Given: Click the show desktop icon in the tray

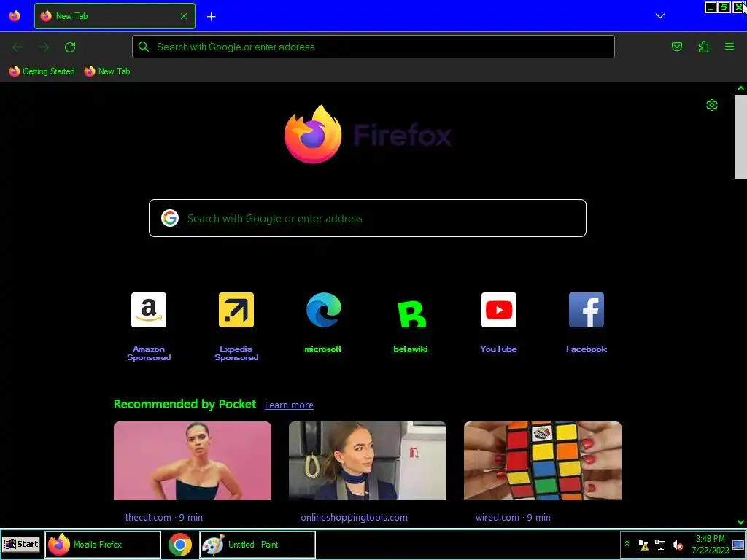Looking at the screenshot, I should (738, 545).
